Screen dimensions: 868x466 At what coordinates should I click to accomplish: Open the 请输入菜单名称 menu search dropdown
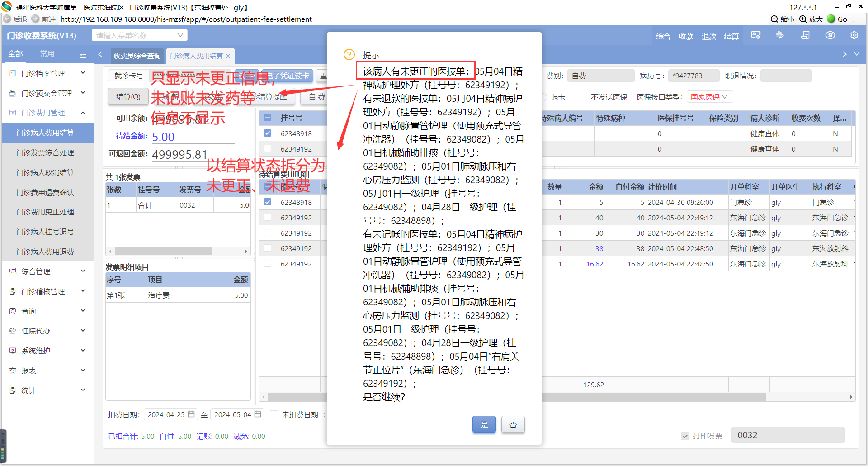140,35
